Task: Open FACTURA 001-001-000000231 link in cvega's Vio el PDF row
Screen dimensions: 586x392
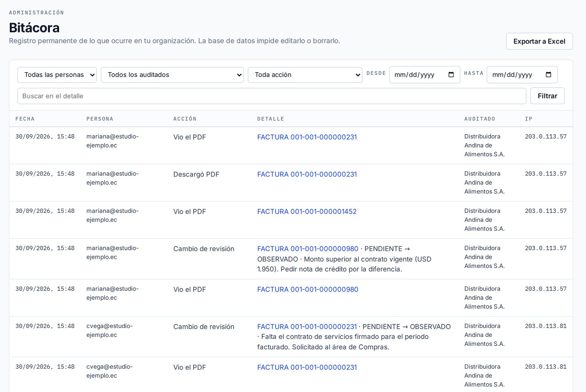Action: click(x=307, y=367)
